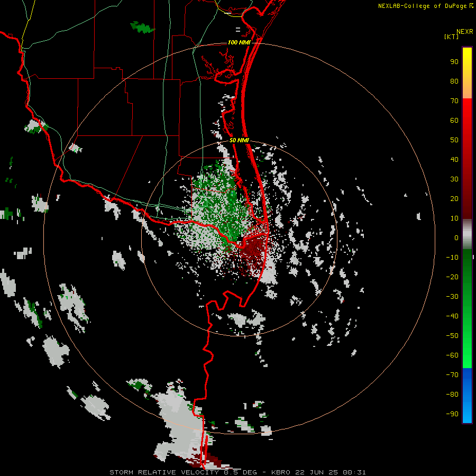The image size is (476, 476).
Task: Click the KBRO station identifier text
Action: [x=281, y=472]
